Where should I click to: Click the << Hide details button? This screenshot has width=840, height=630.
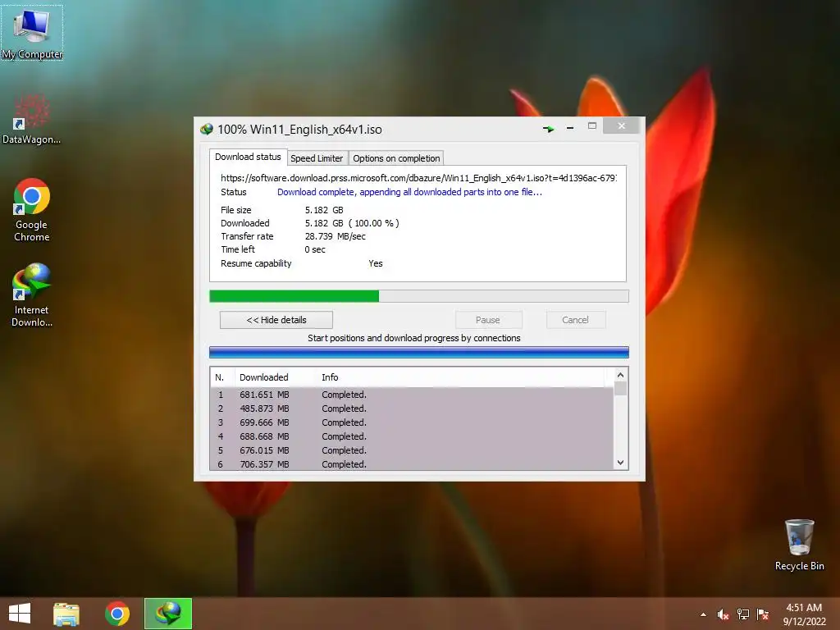point(276,320)
